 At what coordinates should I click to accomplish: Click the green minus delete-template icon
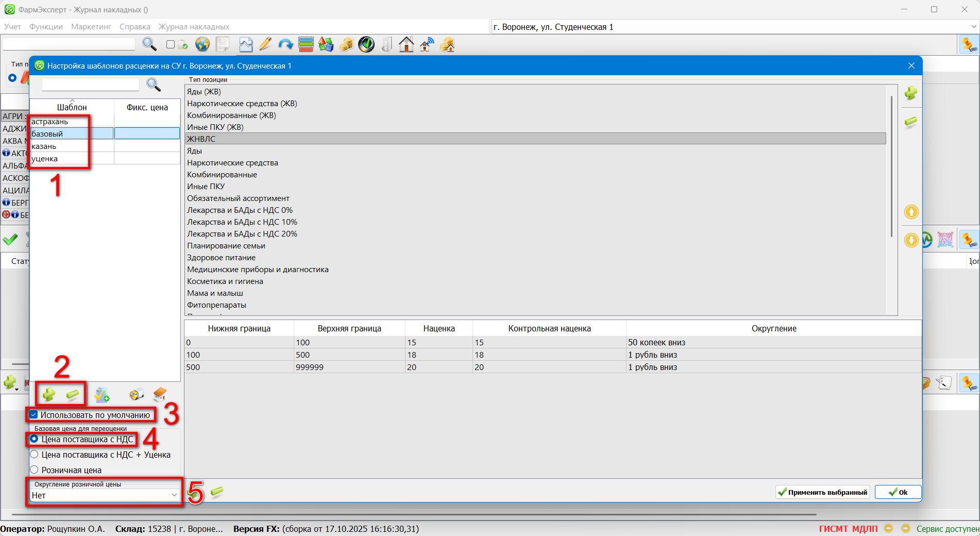pos(73,395)
